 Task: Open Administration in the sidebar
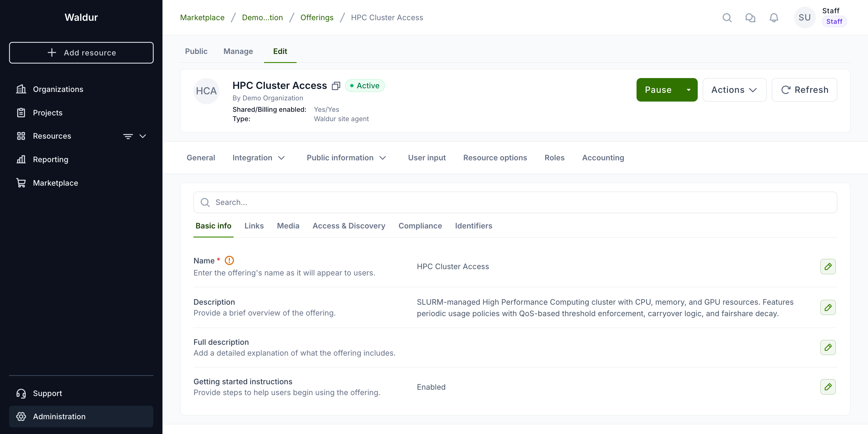(81, 417)
